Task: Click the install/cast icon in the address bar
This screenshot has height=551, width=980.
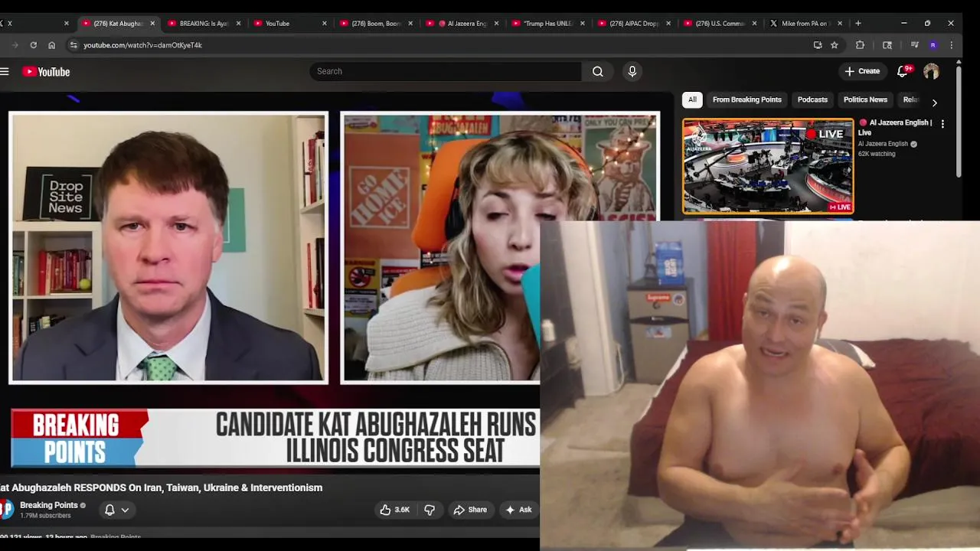Action: [818, 45]
